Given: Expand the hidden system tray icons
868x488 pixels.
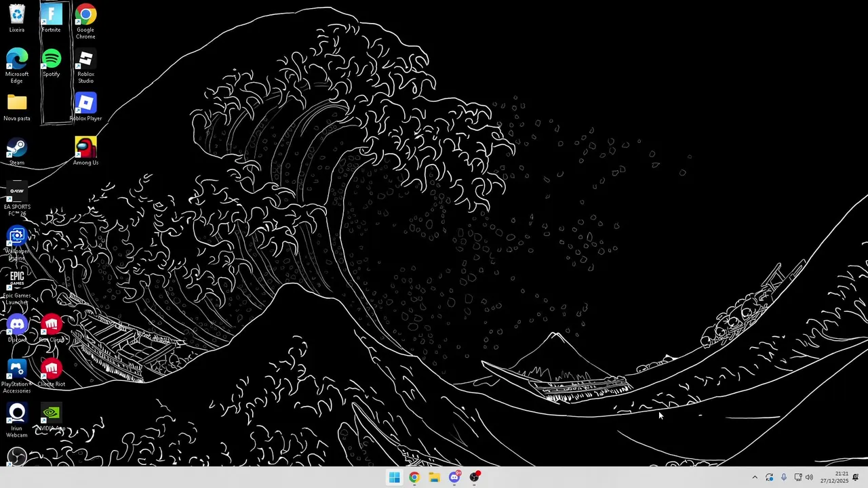Looking at the screenshot, I should tap(755, 477).
